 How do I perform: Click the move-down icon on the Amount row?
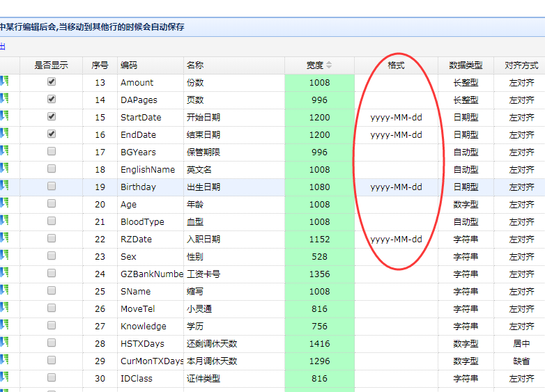4,82
